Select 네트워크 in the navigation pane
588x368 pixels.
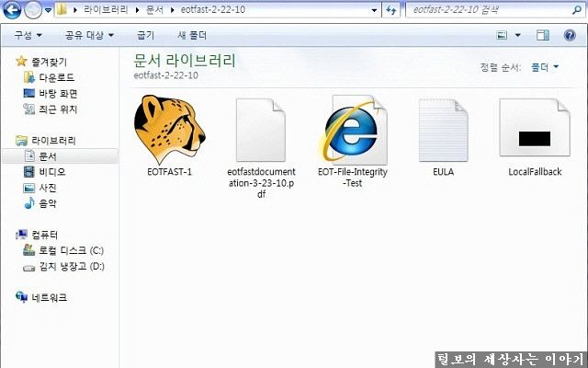point(49,297)
